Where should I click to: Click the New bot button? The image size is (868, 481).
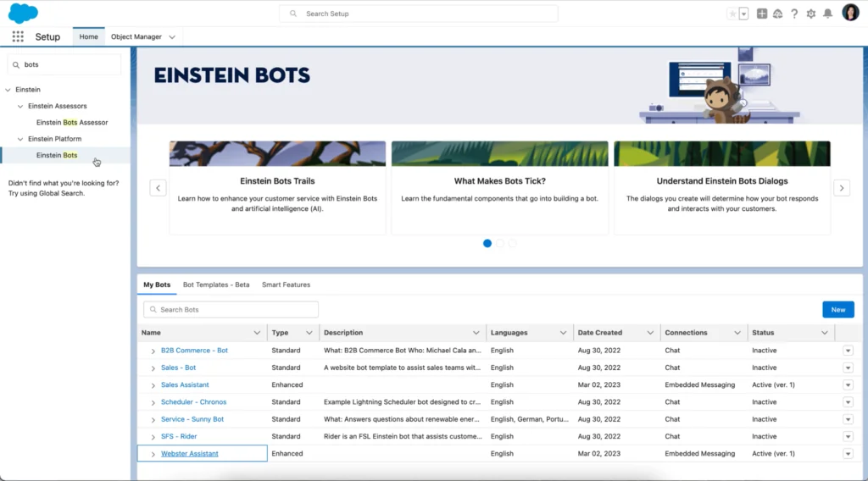tap(838, 310)
